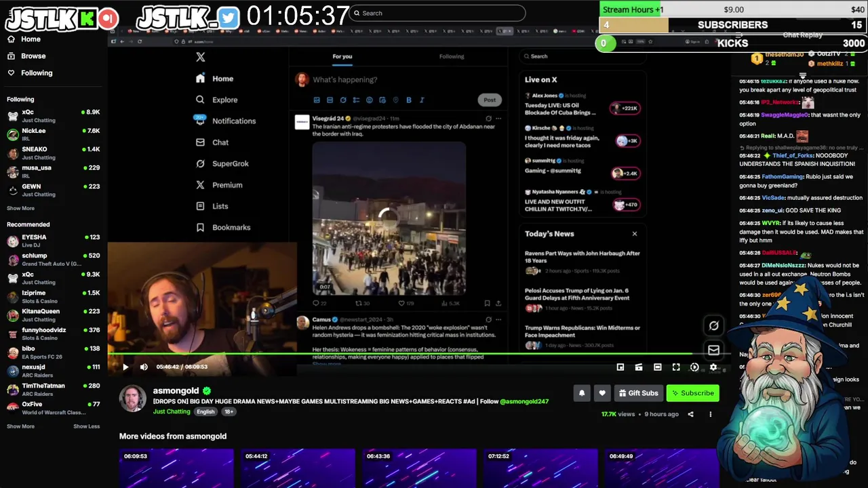Screen dimensions: 868x488
Task: Seek on the green video progress bar
Action: click(x=418, y=353)
